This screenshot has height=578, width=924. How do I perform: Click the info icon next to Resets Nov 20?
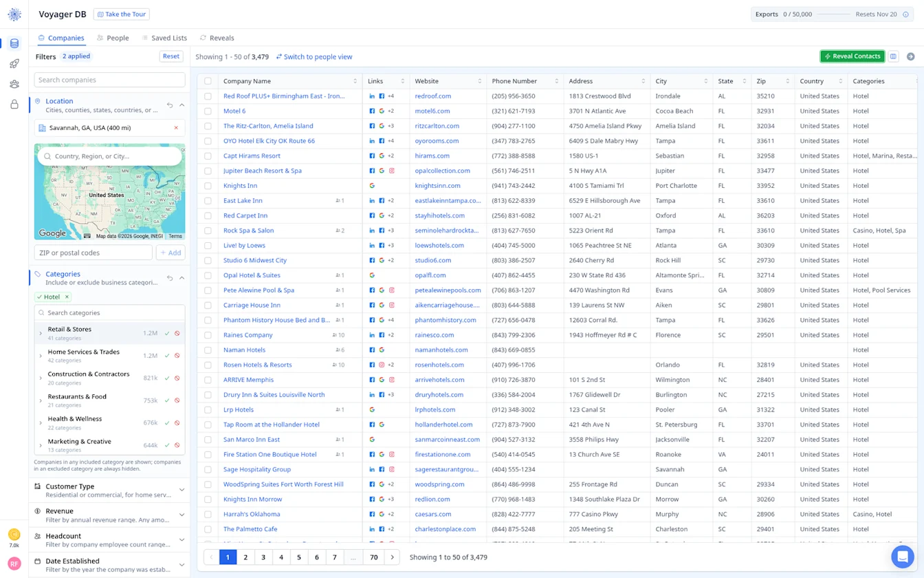905,14
